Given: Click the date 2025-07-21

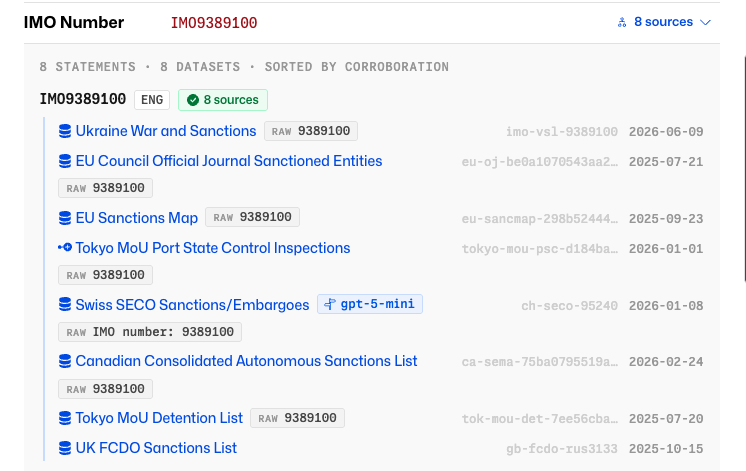Looking at the screenshot, I should point(666,162).
